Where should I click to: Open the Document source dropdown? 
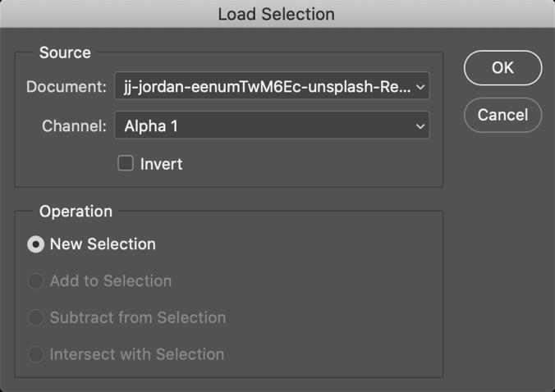(272, 86)
